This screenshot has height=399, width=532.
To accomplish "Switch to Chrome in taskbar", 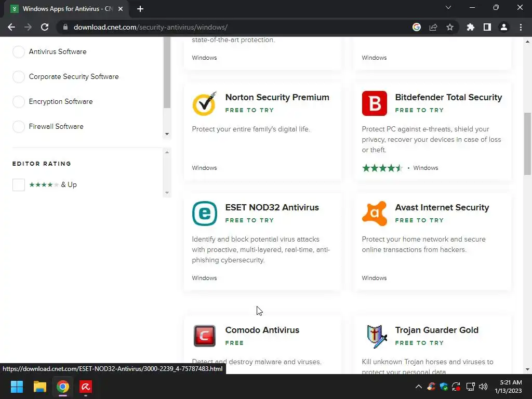I will 63,387.
